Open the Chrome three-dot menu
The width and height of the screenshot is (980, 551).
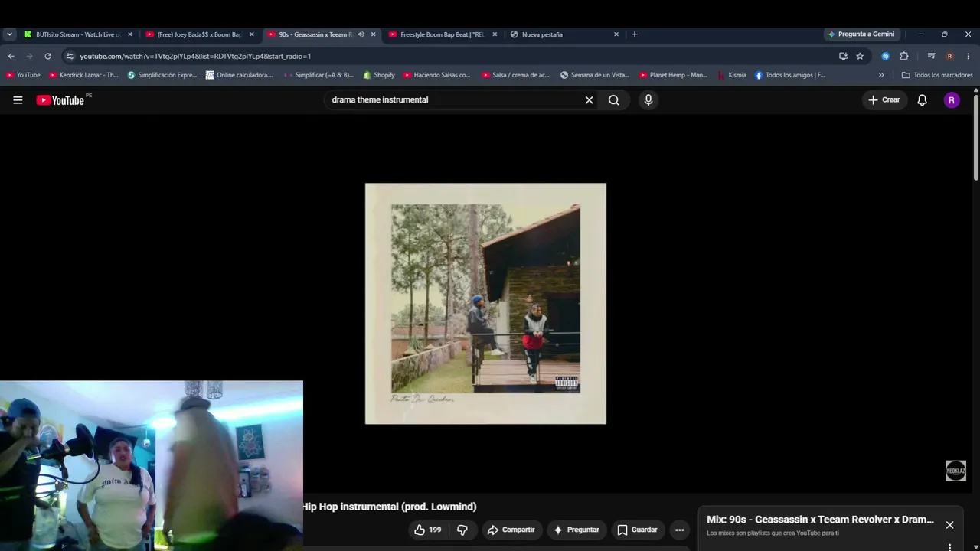coord(968,56)
